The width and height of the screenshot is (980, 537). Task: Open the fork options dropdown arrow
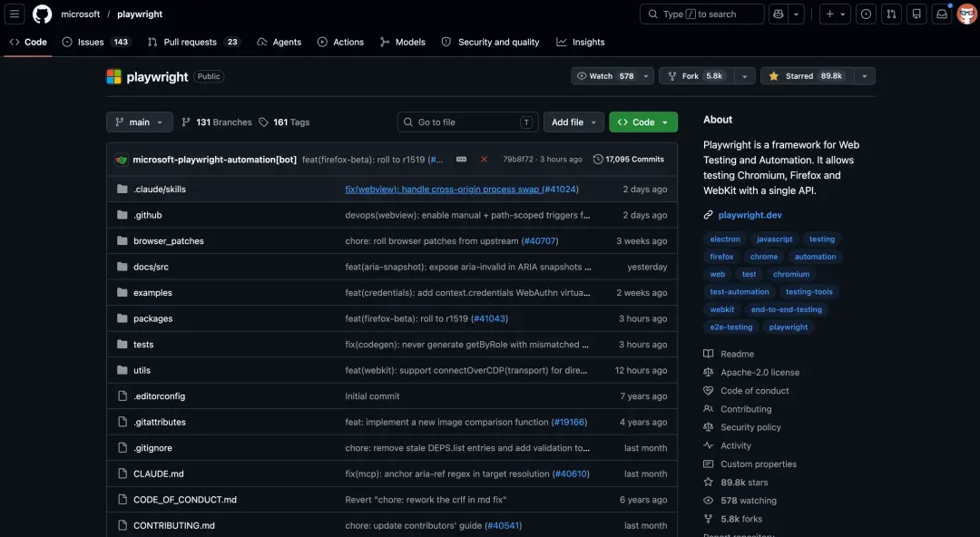(744, 75)
